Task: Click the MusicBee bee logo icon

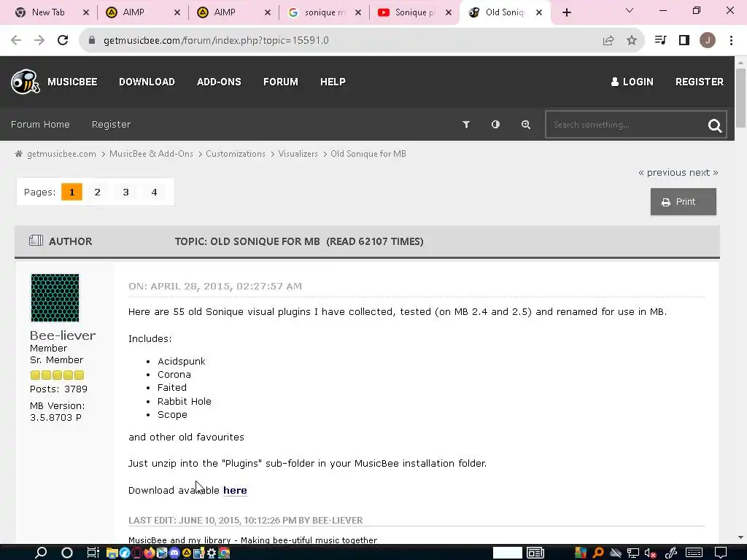Action: (x=26, y=82)
